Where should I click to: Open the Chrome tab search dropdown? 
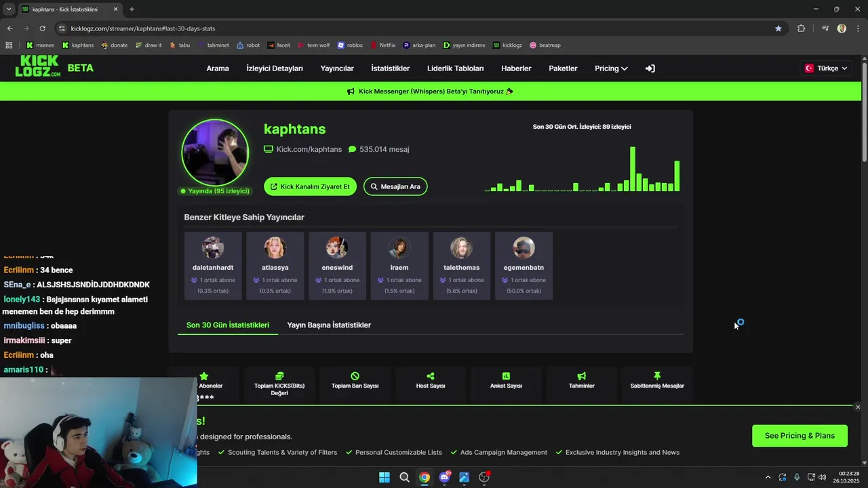[9, 9]
